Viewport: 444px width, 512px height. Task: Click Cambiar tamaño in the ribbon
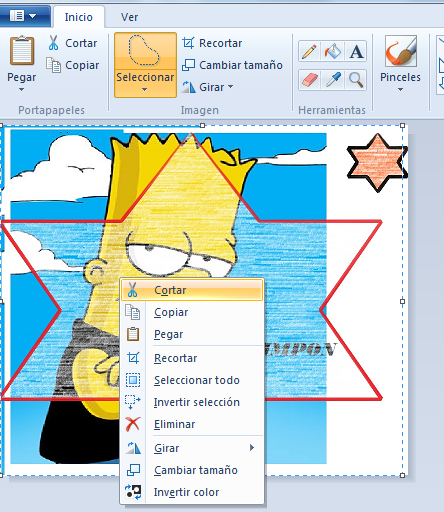232,65
